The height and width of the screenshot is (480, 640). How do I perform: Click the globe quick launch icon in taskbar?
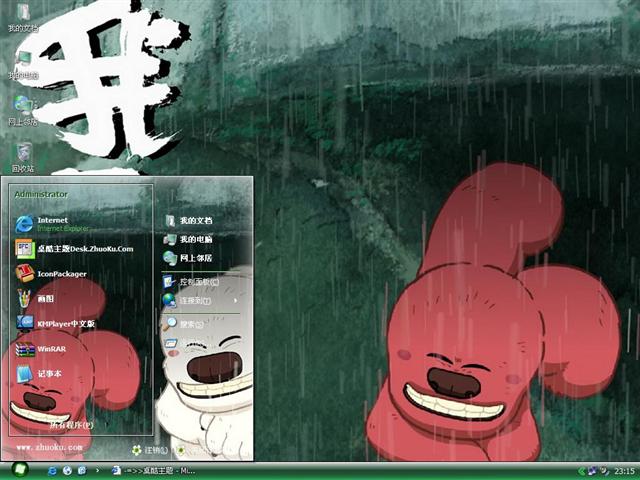point(67,470)
